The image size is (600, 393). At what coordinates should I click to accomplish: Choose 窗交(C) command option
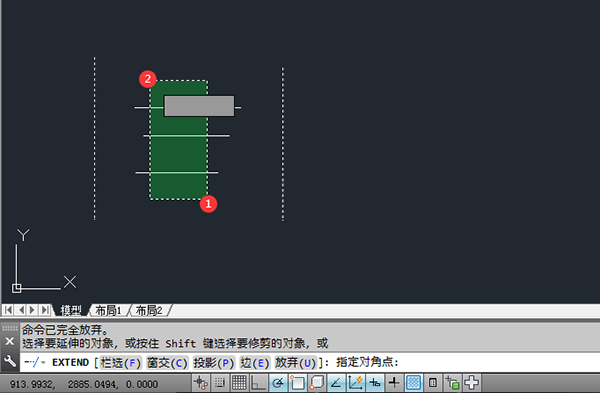pos(167,362)
